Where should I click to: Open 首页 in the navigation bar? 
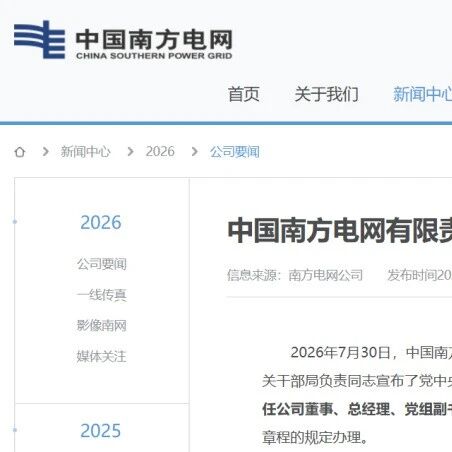pyautogui.click(x=244, y=94)
